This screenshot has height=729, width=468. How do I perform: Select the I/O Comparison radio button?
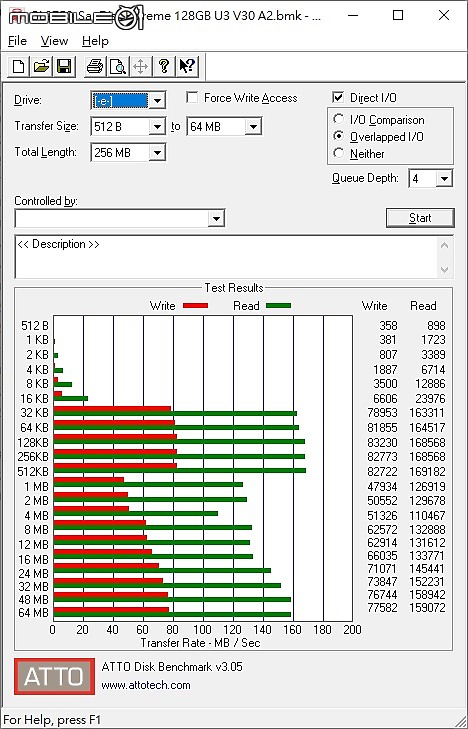(339, 119)
